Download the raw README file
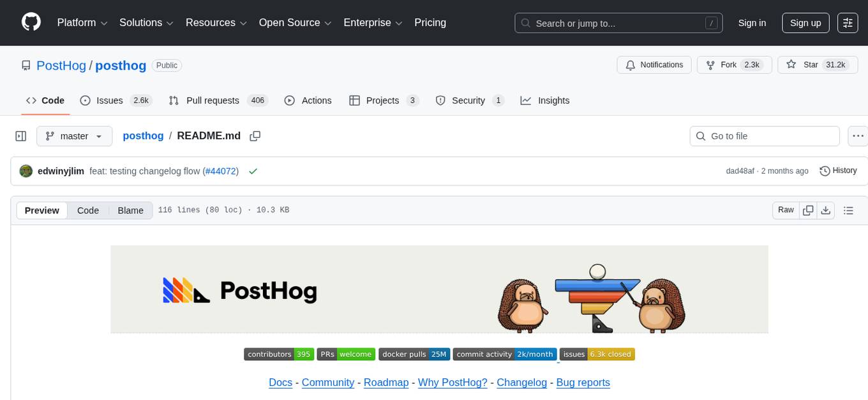Image resolution: width=868 pixels, height=400 pixels. (x=826, y=210)
